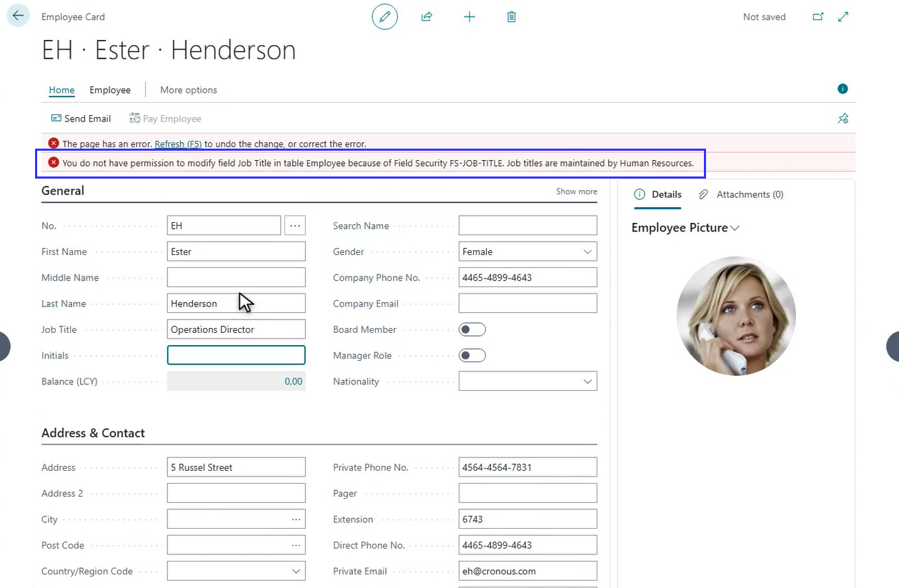Viewport: 899px width, 588px height.
Task: Open More options menu
Action: tap(189, 90)
